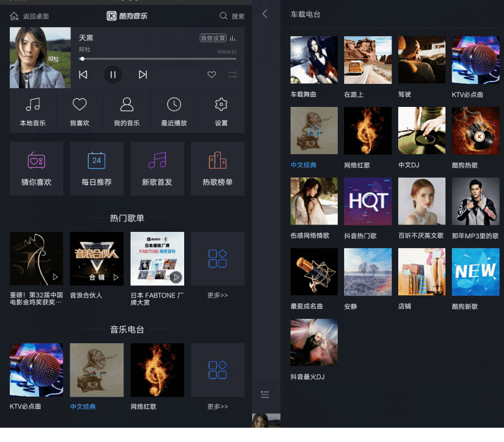This screenshot has height=442, width=504.
Task: Open the 音效设置 sound effect settings
Action: (213, 38)
